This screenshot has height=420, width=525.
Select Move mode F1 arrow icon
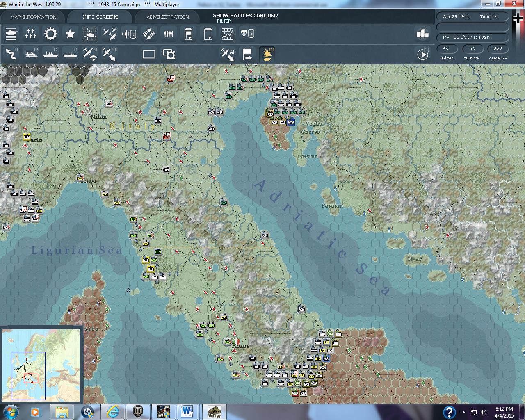pos(11,54)
